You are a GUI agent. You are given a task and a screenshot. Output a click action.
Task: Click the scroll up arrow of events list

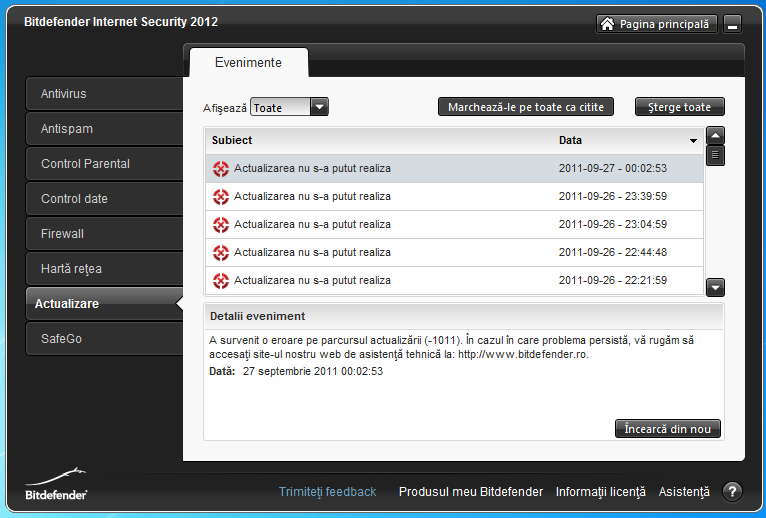click(x=715, y=135)
